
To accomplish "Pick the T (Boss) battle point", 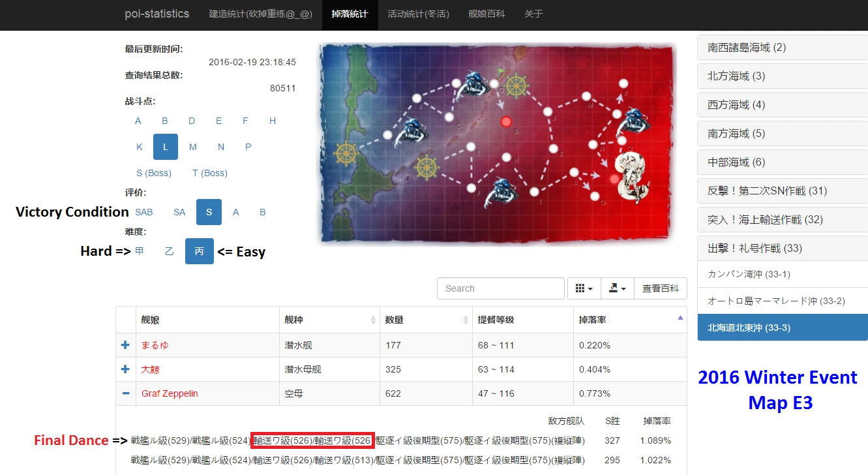I will pyautogui.click(x=210, y=173).
